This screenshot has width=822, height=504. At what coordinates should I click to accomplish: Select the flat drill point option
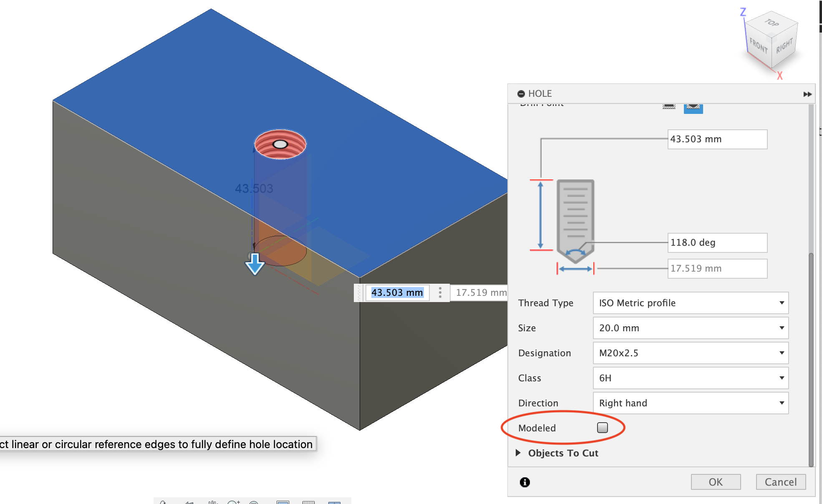tap(669, 107)
